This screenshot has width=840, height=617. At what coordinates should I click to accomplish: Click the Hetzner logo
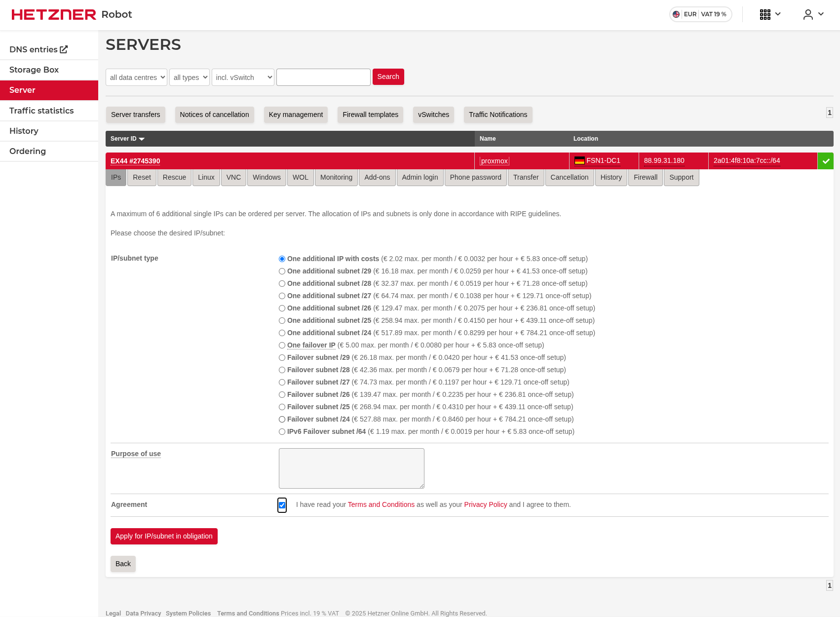(x=54, y=14)
